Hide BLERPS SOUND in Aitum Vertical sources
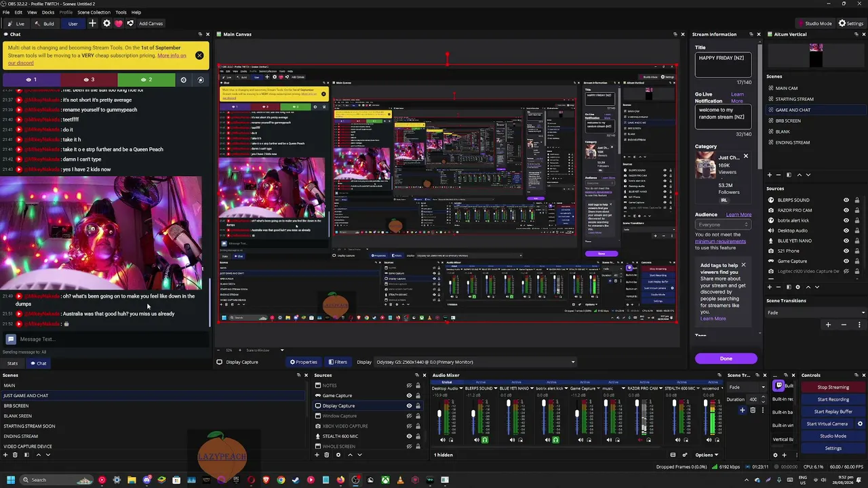This screenshot has height=488, width=868. coord(846,200)
